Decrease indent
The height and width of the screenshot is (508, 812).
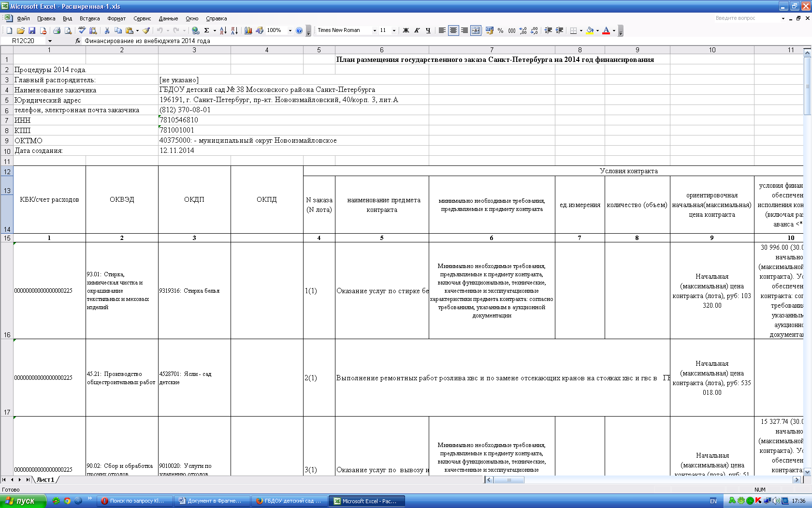(548, 30)
